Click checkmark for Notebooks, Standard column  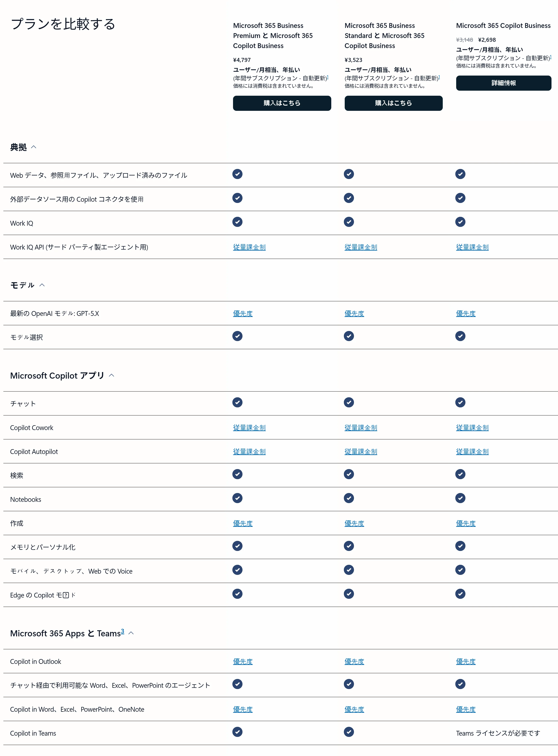(349, 498)
